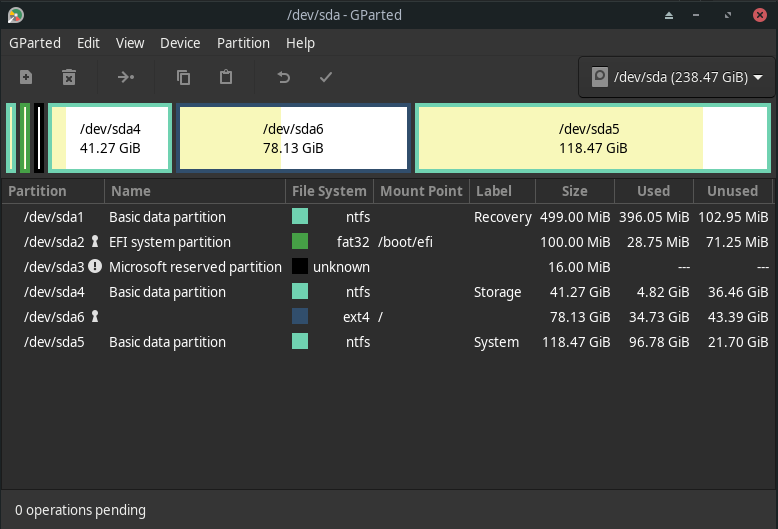Screen dimensions: 778x529
Task: Sort by the Name column header
Action: click(x=195, y=191)
